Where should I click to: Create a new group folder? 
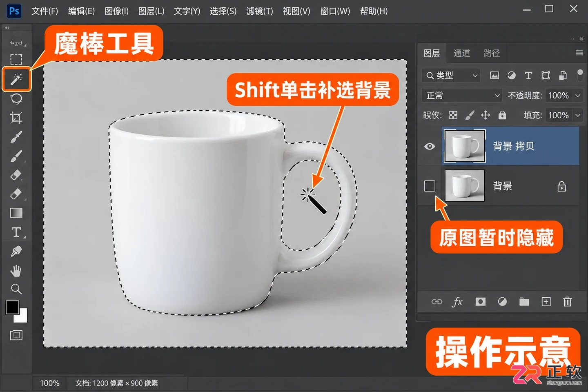pyautogui.click(x=524, y=302)
